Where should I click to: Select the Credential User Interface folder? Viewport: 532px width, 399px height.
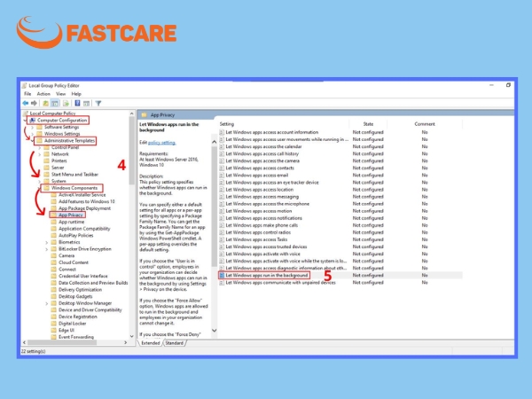click(83, 276)
